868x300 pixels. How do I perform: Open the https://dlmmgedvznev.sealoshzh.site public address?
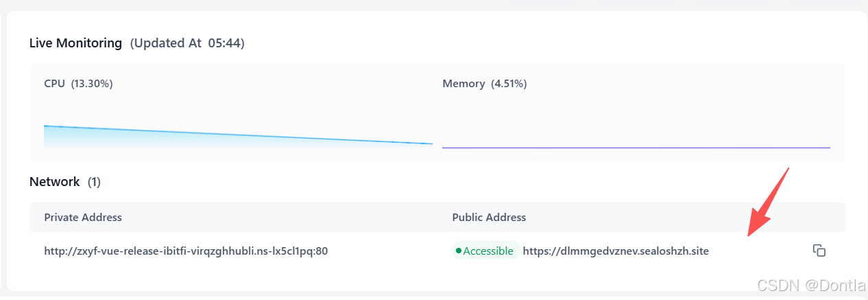616,251
